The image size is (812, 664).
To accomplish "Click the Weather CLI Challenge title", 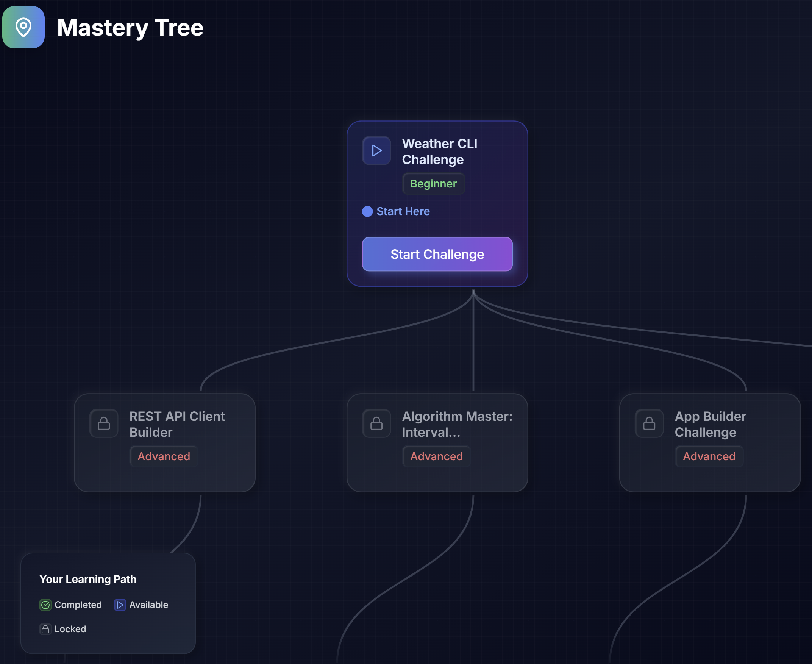I will tap(439, 152).
